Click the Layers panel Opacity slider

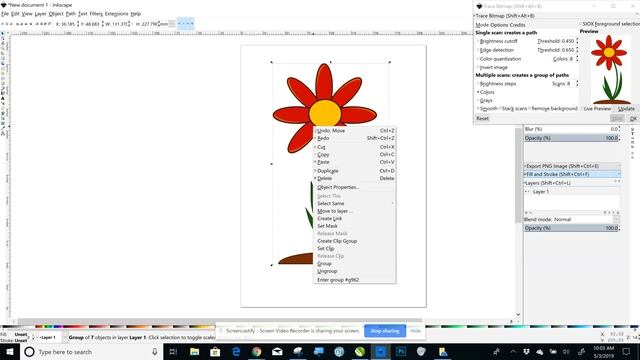click(571, 228)
